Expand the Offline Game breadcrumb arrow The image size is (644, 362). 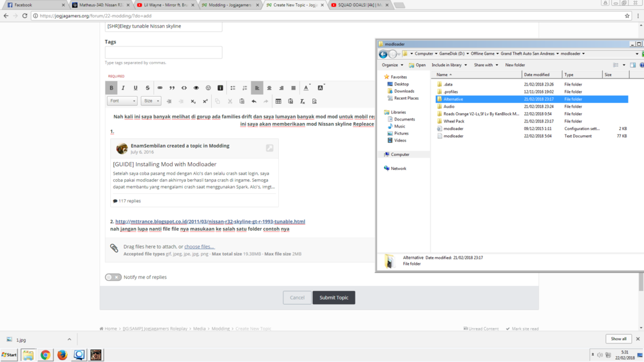click(497, 54)
